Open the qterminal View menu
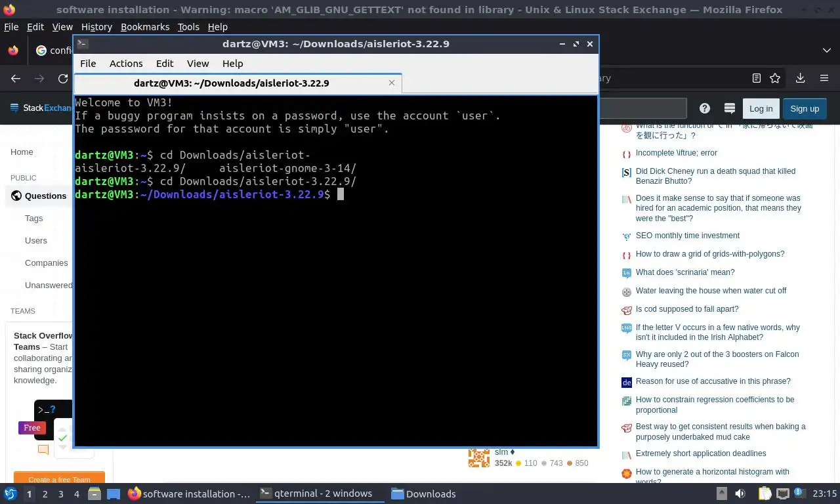The height and width of the screenshot is (504, 840). point(198,64)
